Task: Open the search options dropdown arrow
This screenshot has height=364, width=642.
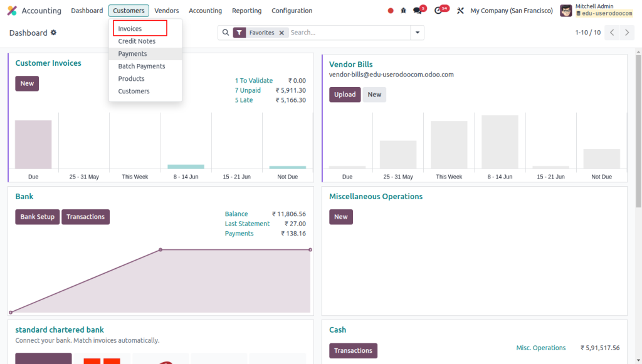Action: pyautogui.click(x=417, y=32)
